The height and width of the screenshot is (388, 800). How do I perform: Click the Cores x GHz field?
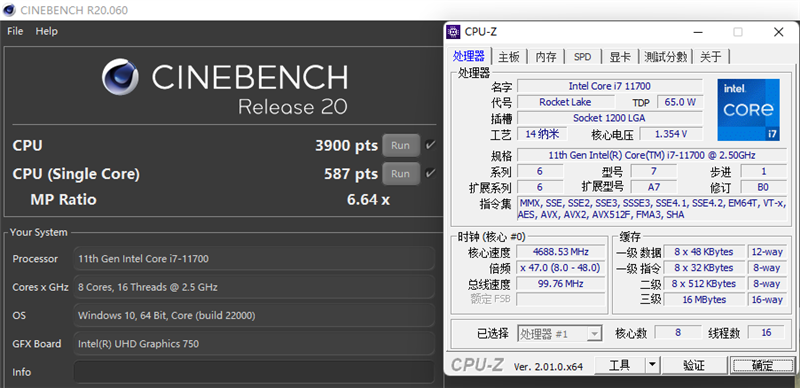tap(254, 287)
